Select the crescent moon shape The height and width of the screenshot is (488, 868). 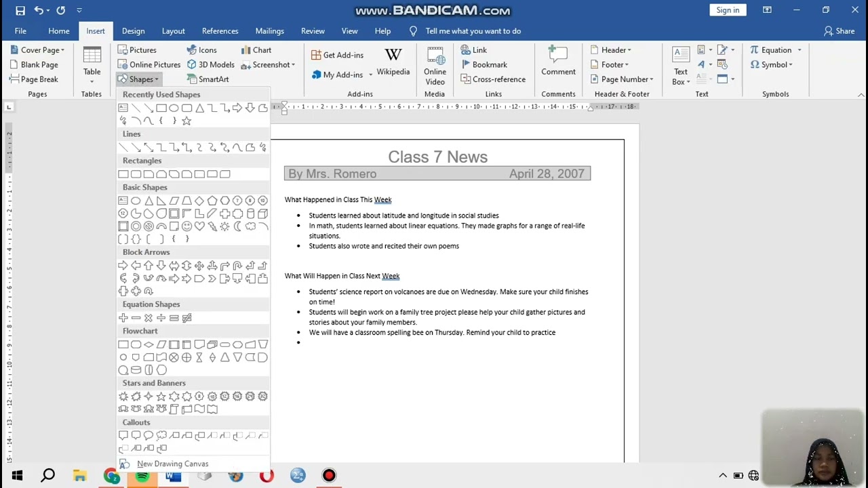point(237,226)
